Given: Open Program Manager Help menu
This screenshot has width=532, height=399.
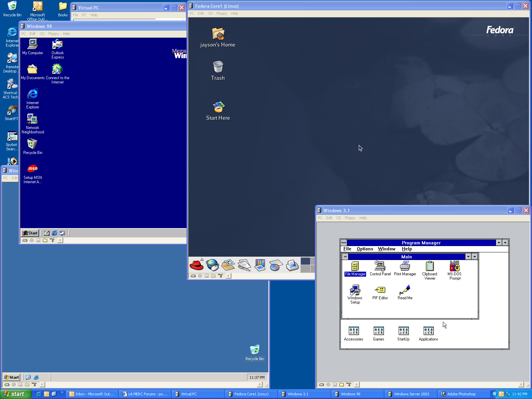Looking at the screenshot, I should (407, 249).
